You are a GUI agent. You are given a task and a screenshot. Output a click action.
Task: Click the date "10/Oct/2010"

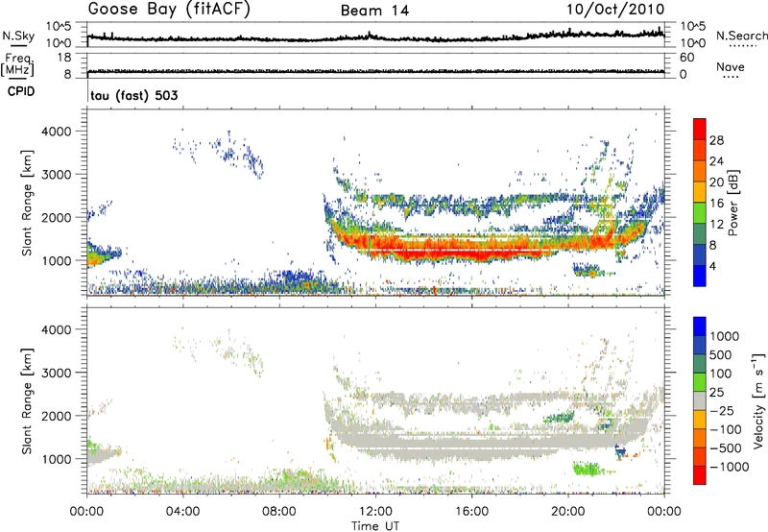615,10
